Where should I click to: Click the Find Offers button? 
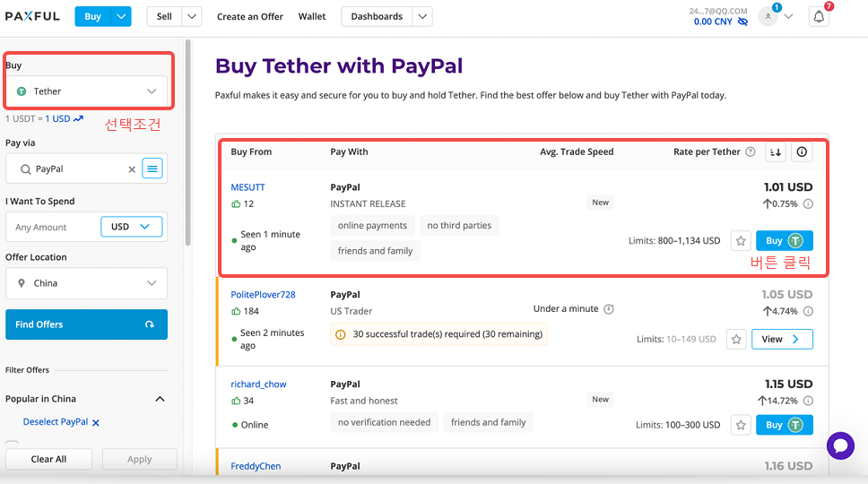coord(86,324)
